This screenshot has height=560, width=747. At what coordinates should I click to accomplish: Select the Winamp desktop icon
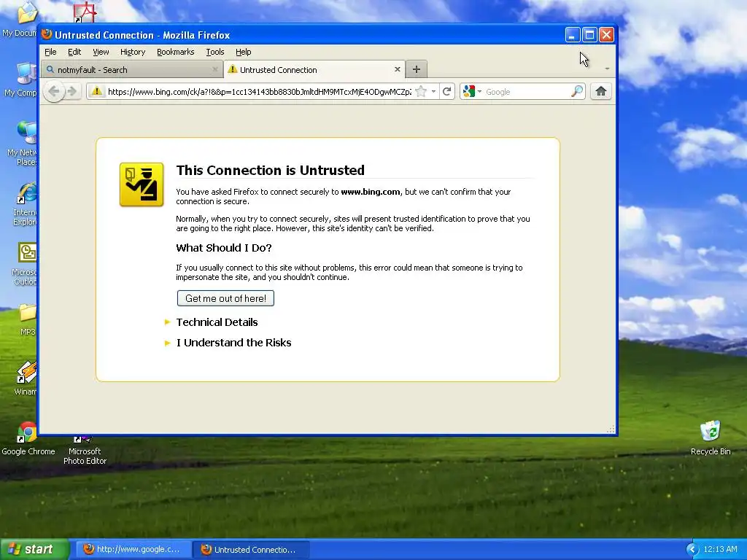coord(27,378)
